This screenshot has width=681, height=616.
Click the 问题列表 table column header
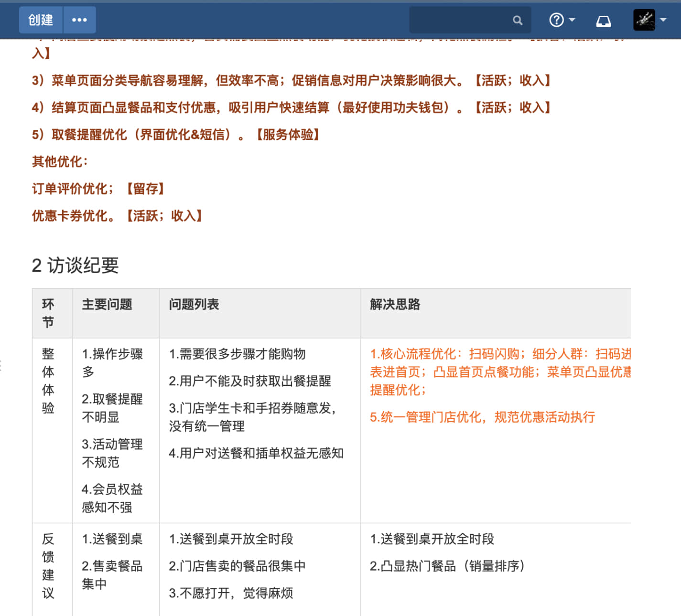click(194, 304)
